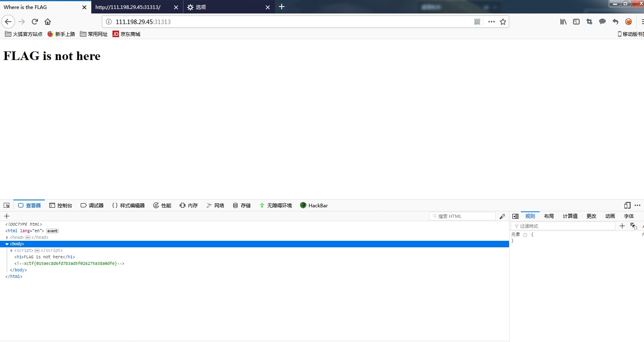This screenshot has width=644, height=342.
Task: Close the 选项 options tab
Action: 268,7
